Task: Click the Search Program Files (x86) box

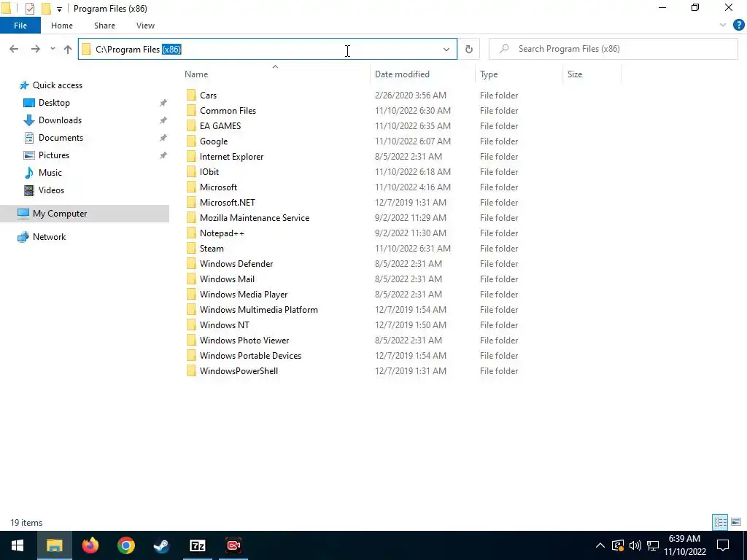Action: tap(613, 49)
